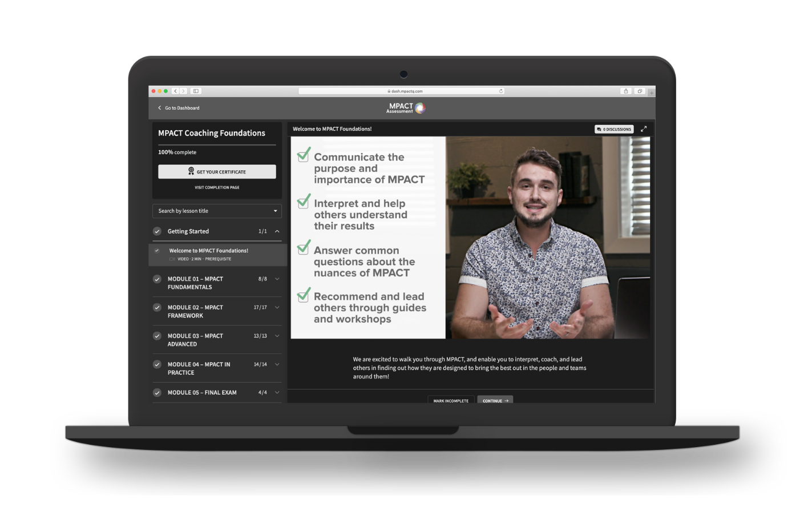Click the MPACT Coaching Foundations course title

212,133
